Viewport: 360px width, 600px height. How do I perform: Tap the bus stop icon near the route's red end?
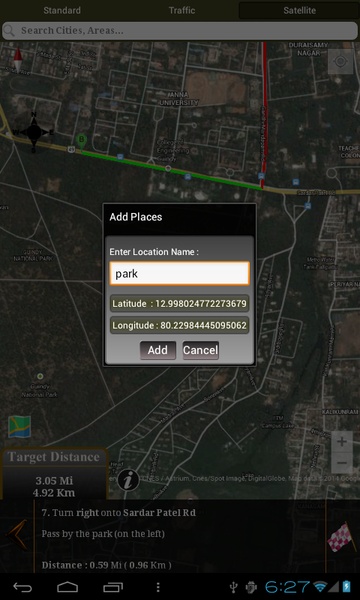(261, 176)
